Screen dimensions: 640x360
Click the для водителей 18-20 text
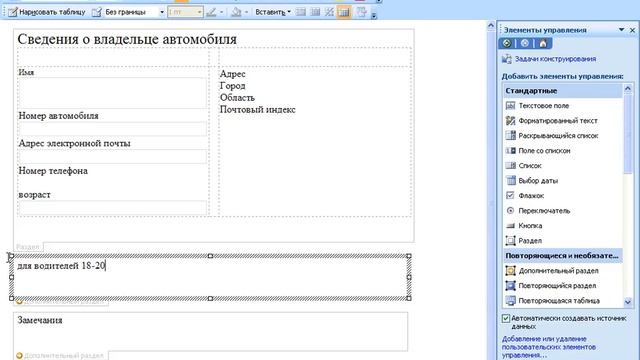pyautogui.click(x=61, y=266)
